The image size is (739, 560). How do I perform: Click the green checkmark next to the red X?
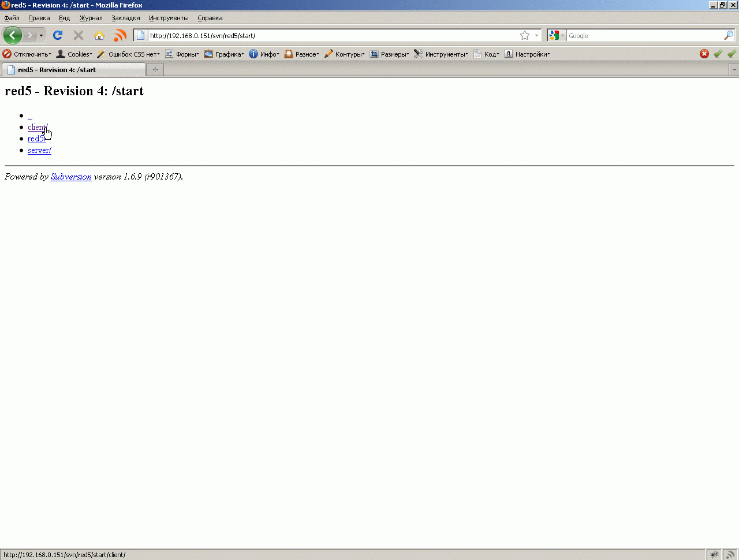tap(718, 54)
